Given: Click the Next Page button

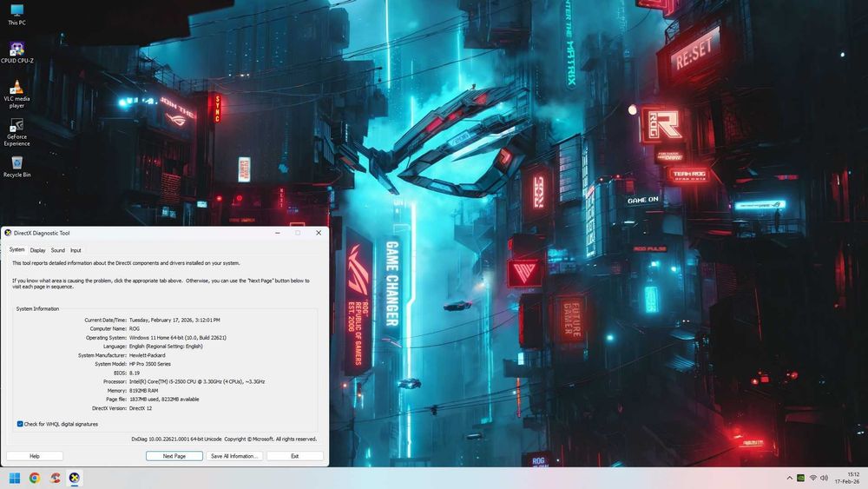Looking at the screenshot, I should click(x=174, y=456).
